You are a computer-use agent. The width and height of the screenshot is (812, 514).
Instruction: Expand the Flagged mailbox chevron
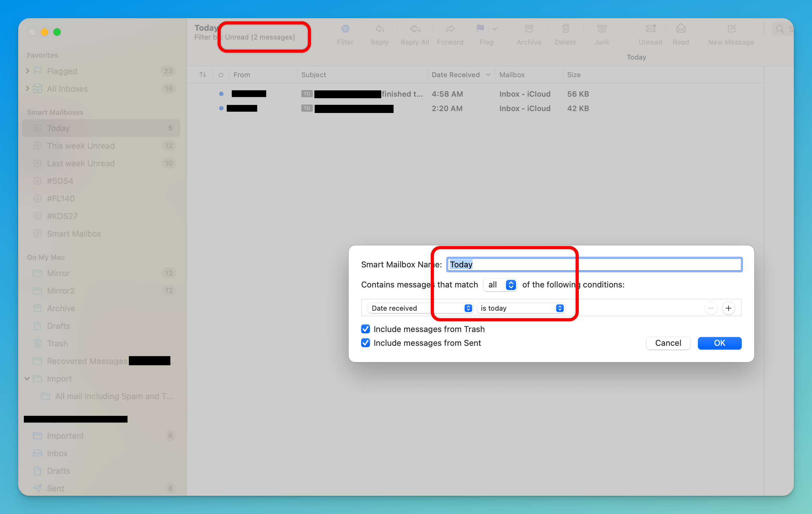[28, 71]
